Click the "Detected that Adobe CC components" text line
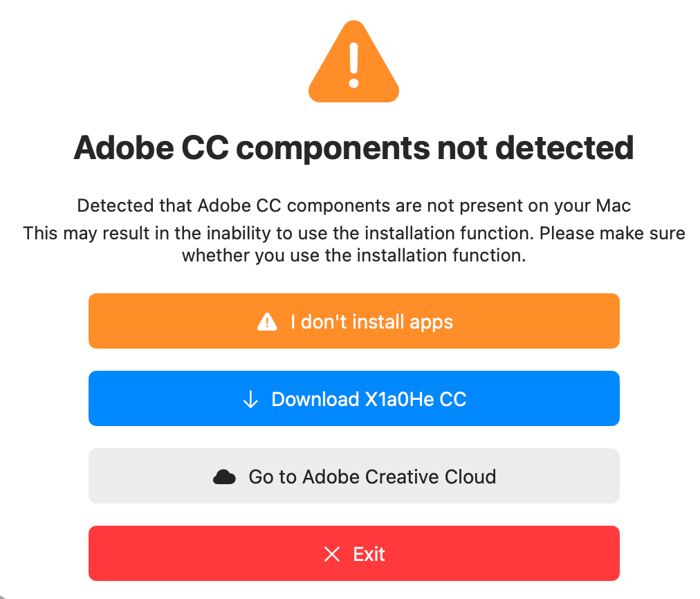 353,205
